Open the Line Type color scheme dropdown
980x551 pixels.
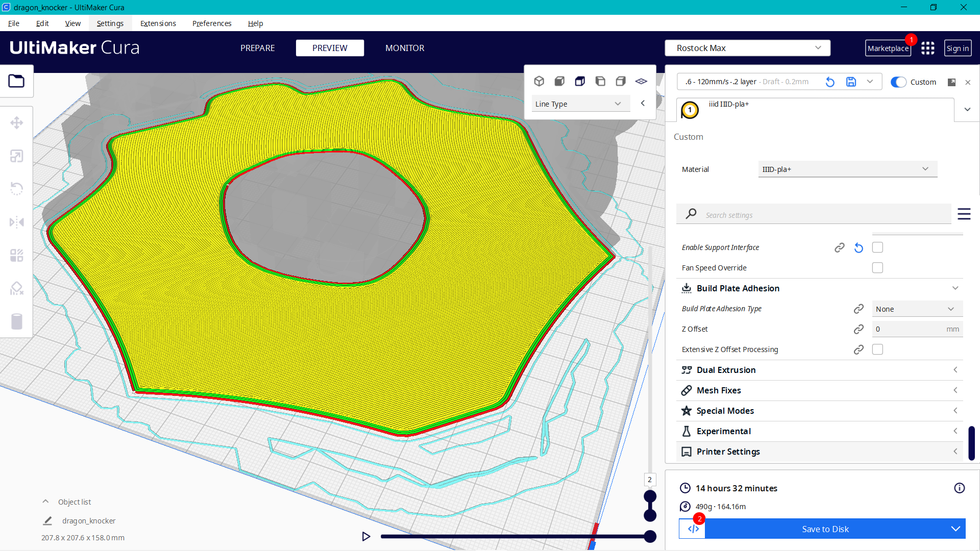point(580,103)
